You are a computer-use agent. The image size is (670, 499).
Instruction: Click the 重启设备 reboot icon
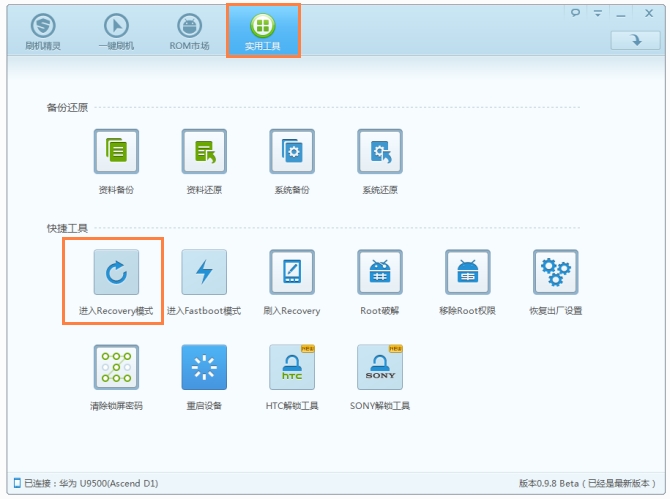(x=204, y=367)
